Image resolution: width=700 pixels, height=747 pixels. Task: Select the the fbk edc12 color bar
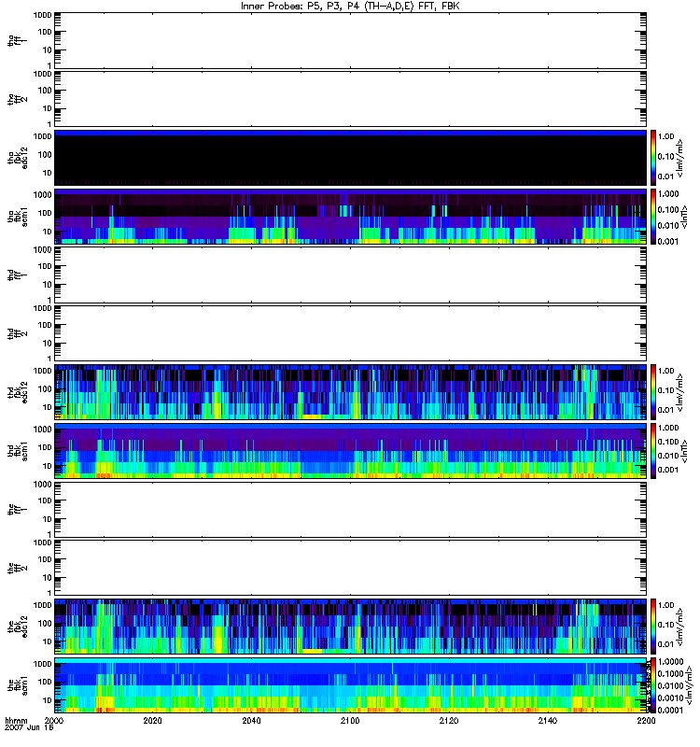(x=653, y=626)
